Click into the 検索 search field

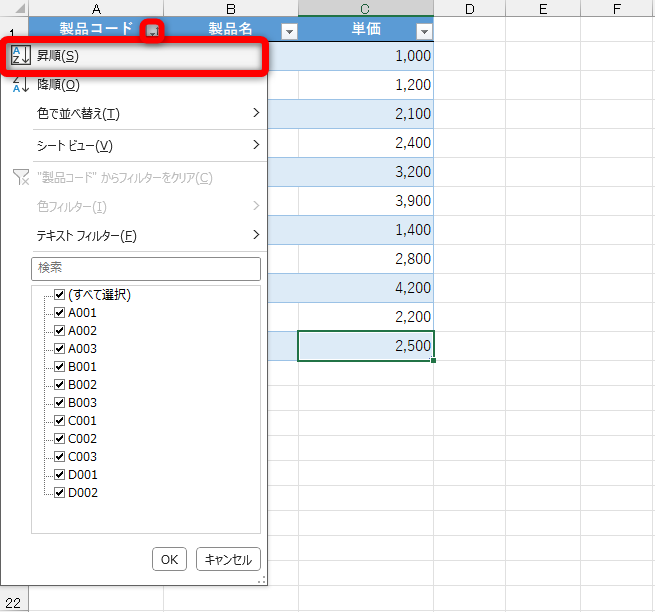tap(146, 268)
